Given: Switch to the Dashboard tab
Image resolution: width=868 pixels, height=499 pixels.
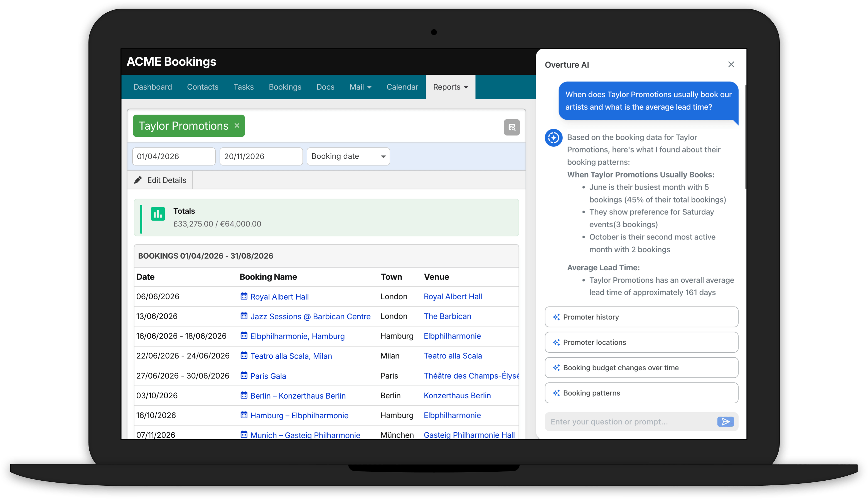Looking at the screenshot, I should point(153,87).
